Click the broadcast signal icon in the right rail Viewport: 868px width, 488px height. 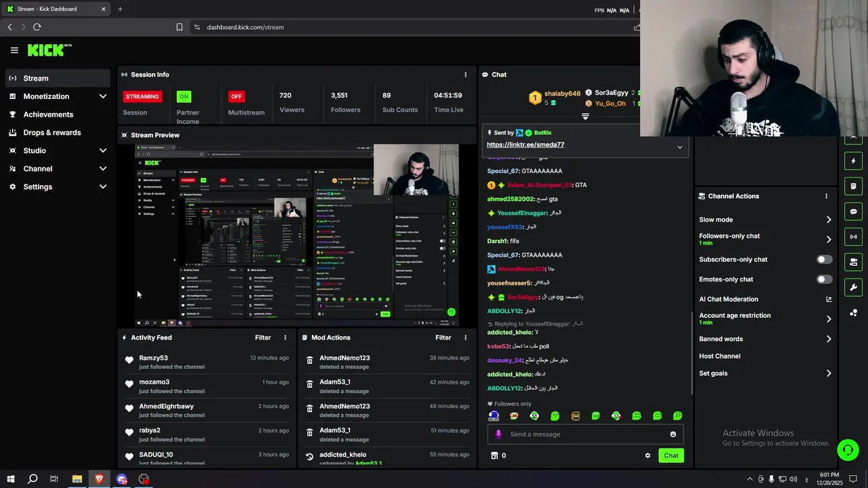coord(853,237)
